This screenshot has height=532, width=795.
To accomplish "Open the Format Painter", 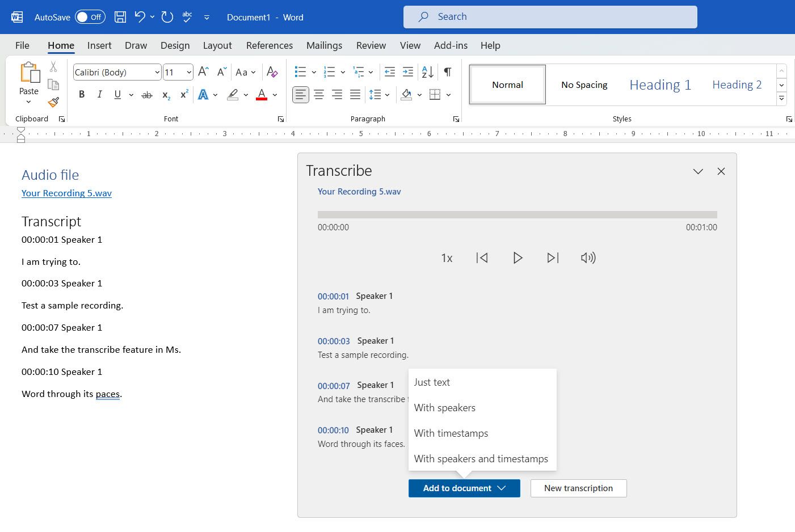I will tap(53, 102).
